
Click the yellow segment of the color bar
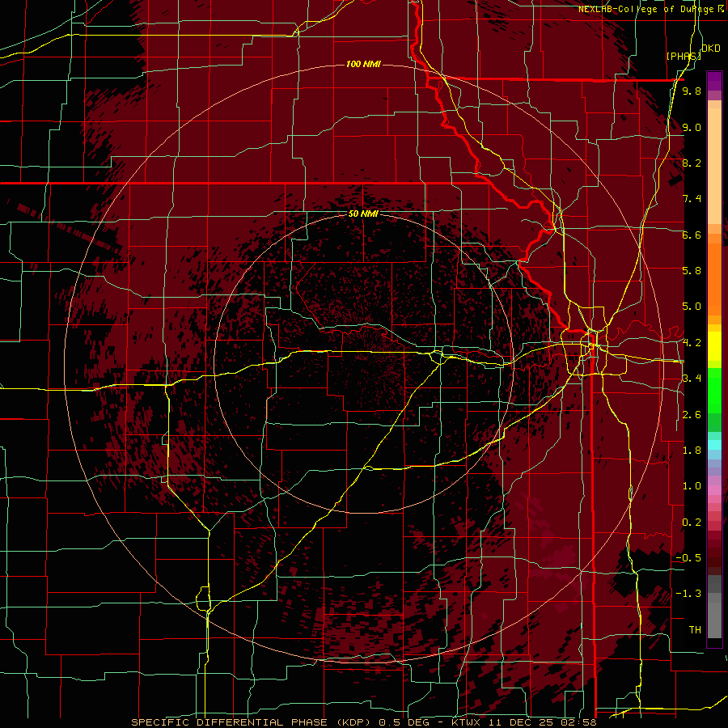714,346
